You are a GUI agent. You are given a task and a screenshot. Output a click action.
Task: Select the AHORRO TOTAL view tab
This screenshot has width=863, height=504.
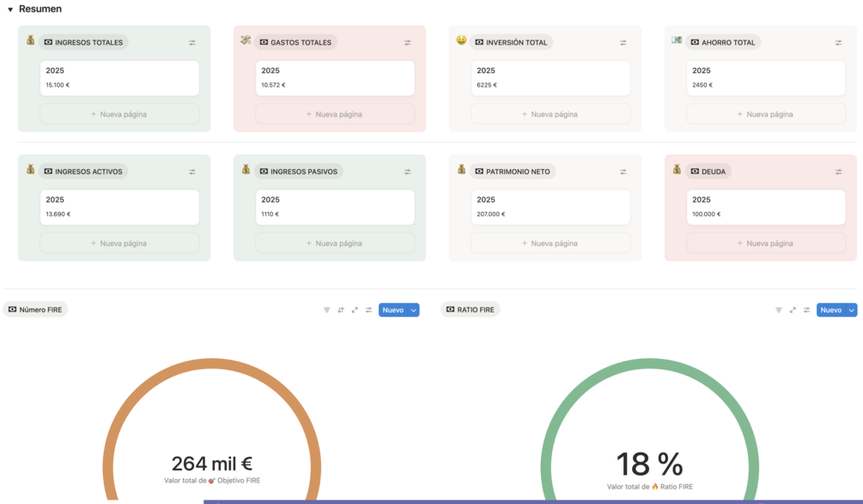pos(723,42)
